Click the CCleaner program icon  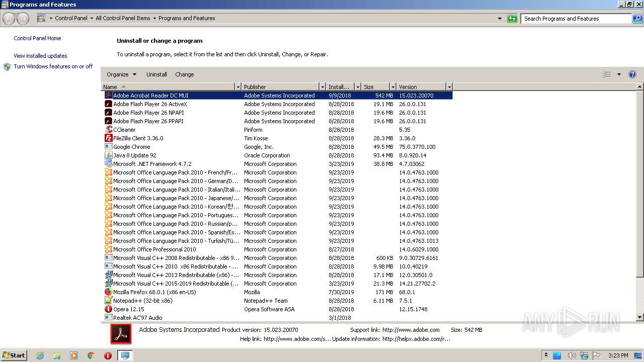[x=108, y=130]
